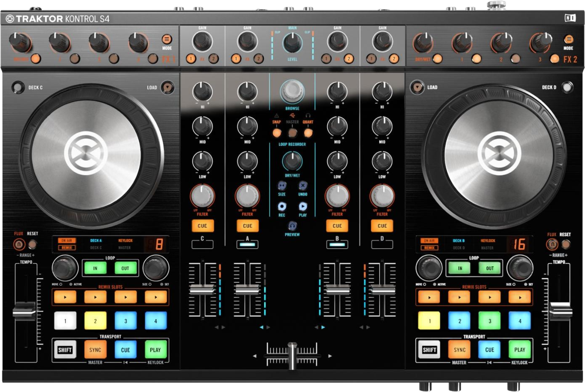585x392 pixels.
Task: Click left deck loop OUT button
Action: [x=126, y=268]
